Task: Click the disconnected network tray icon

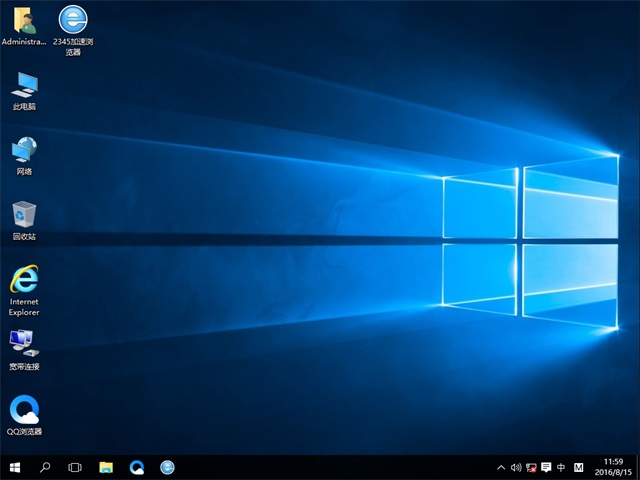Action: [531, 467]
